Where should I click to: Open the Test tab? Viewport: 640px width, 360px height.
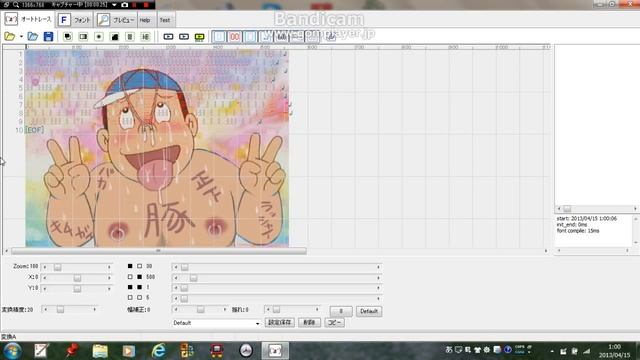pos(165,20)
